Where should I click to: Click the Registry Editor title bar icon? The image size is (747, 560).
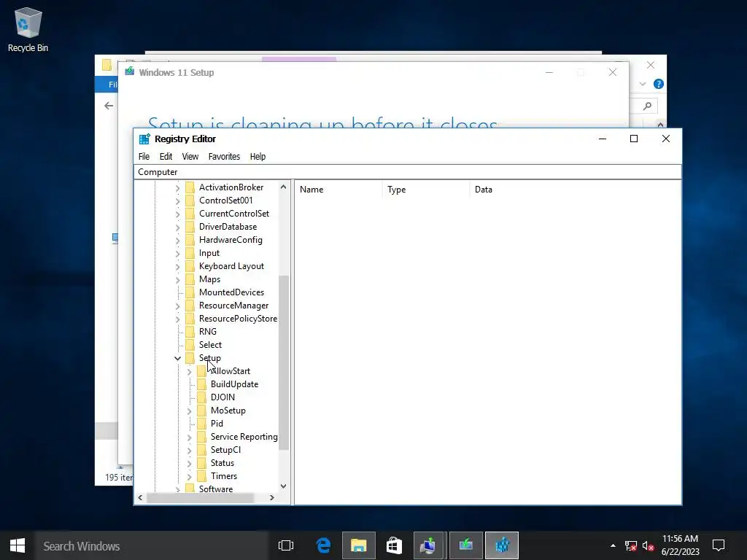coord(144,139)
